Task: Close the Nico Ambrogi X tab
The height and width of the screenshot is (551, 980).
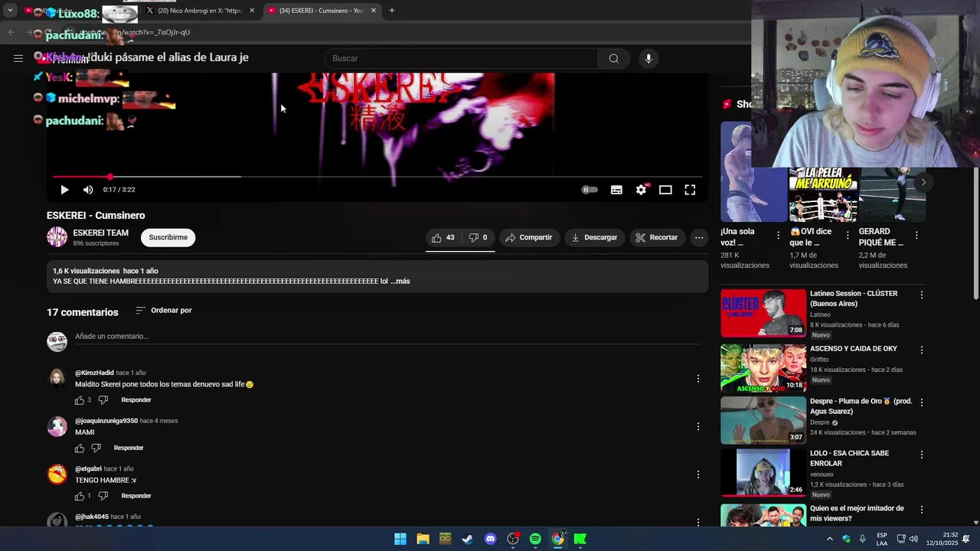Action: tap(252, 11)
